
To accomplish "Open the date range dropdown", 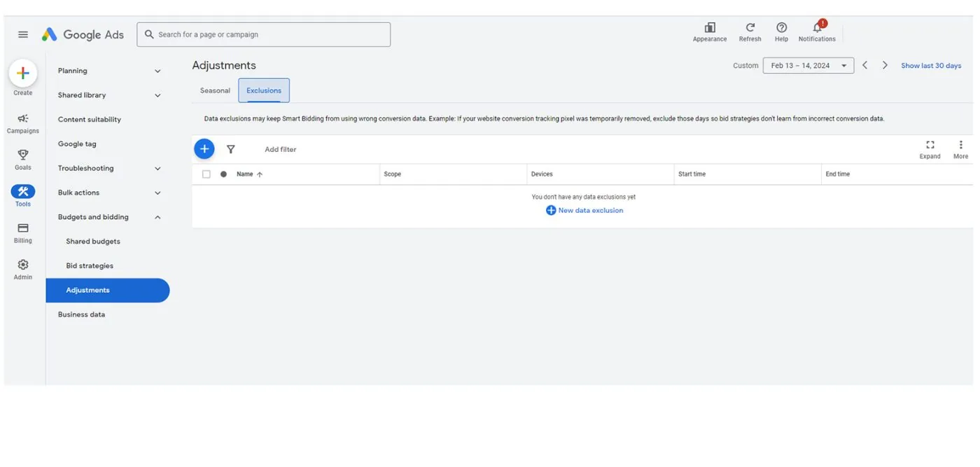I will (x=808, y=66).
